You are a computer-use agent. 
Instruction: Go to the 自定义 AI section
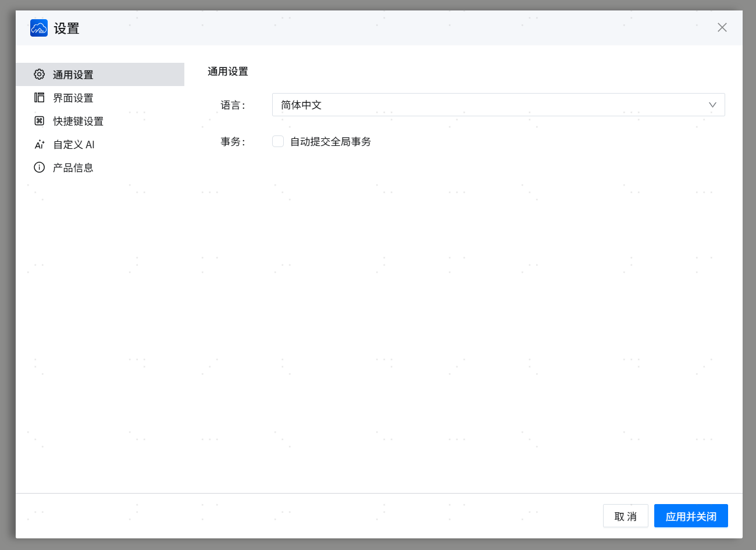pos(74,144)
